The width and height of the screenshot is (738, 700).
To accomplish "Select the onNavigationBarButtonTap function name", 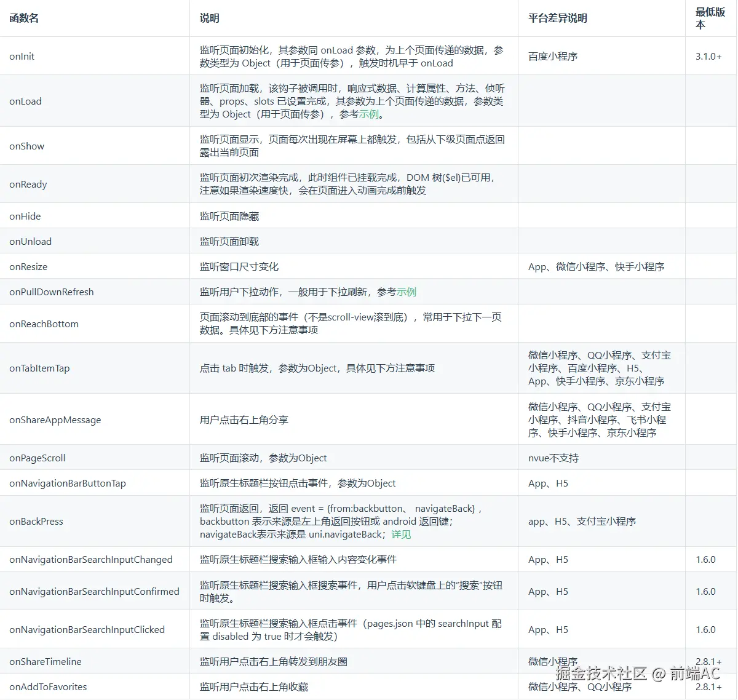I will tap(67, 483).
